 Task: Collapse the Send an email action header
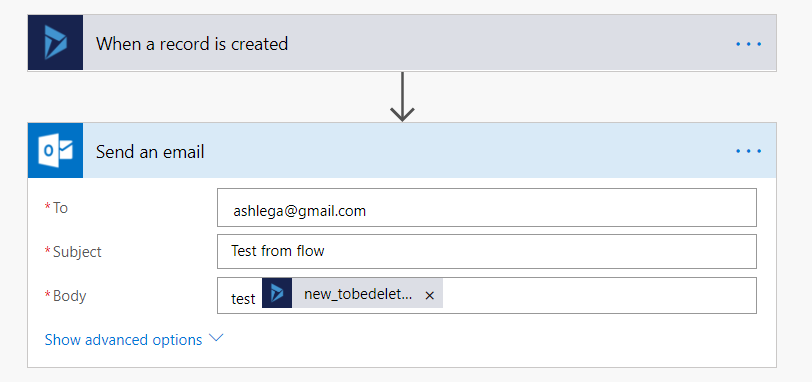[x=402, y=151]
